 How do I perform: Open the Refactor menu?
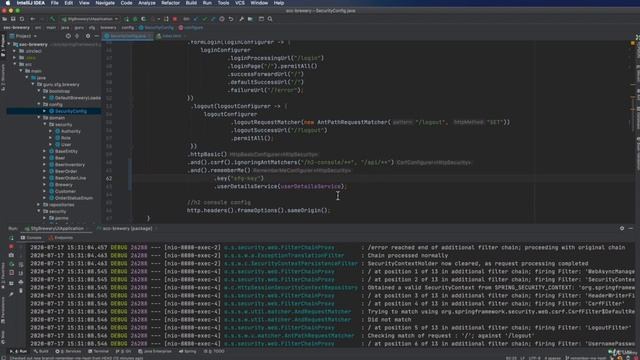pos(170,3)
